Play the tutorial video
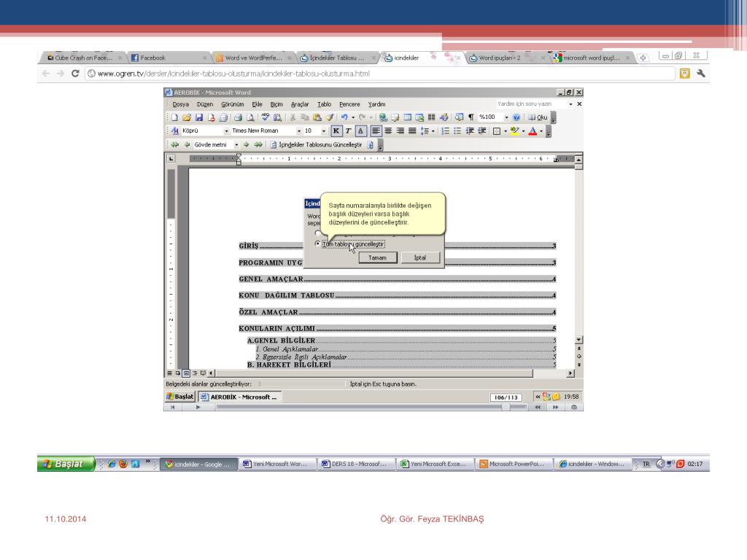Viewport: 747px width, 560px height. pos(198,407)
